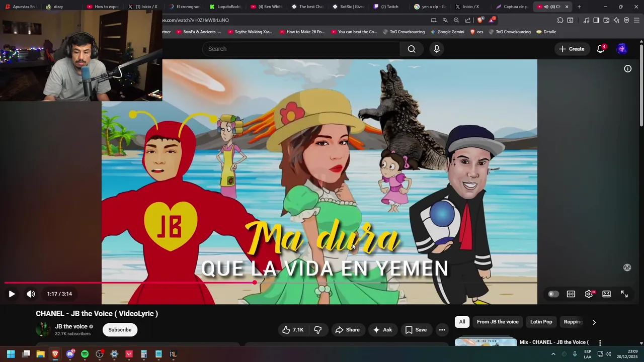Mute the video with the volume icon
The image size is (644, 362).
coord(31,294)
